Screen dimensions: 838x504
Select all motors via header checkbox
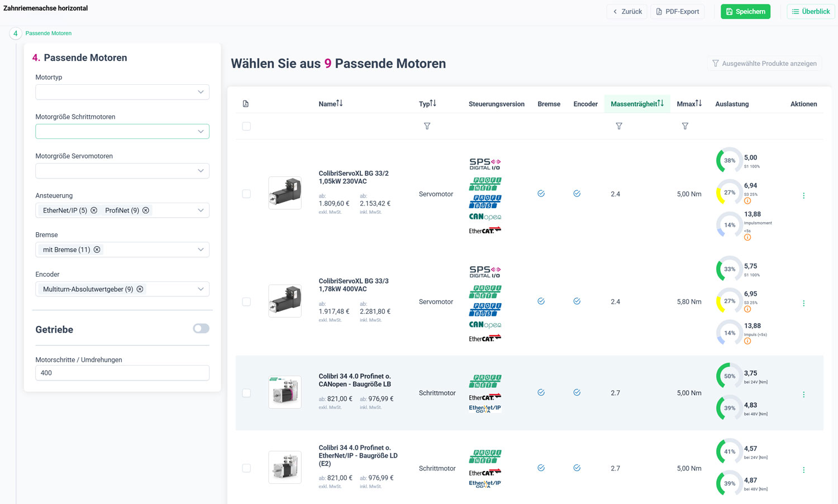click(246, 126)
